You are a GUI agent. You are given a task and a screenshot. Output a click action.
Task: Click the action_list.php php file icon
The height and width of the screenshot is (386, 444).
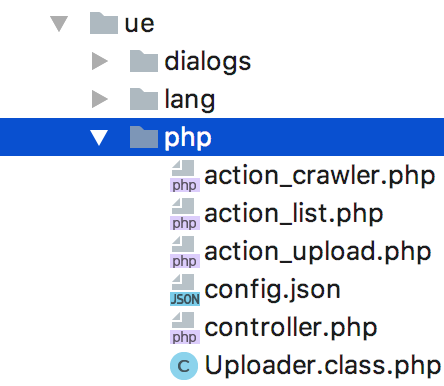click(x=185, y=214)
